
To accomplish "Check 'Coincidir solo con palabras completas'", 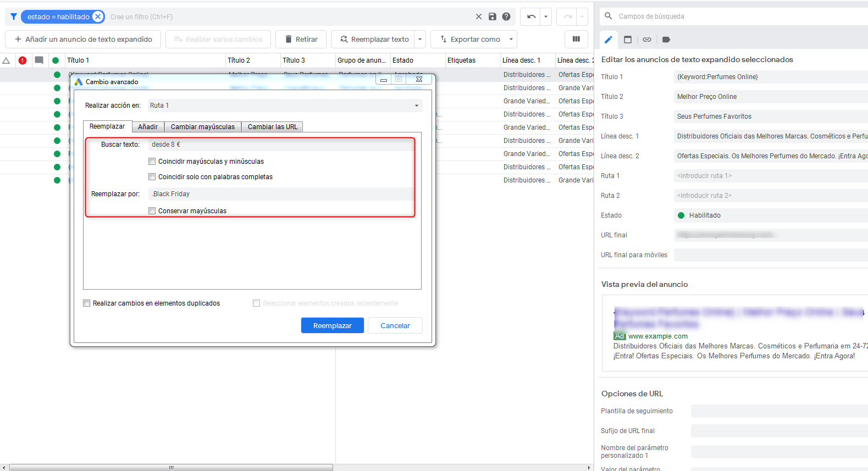I will tap(152, 177).
